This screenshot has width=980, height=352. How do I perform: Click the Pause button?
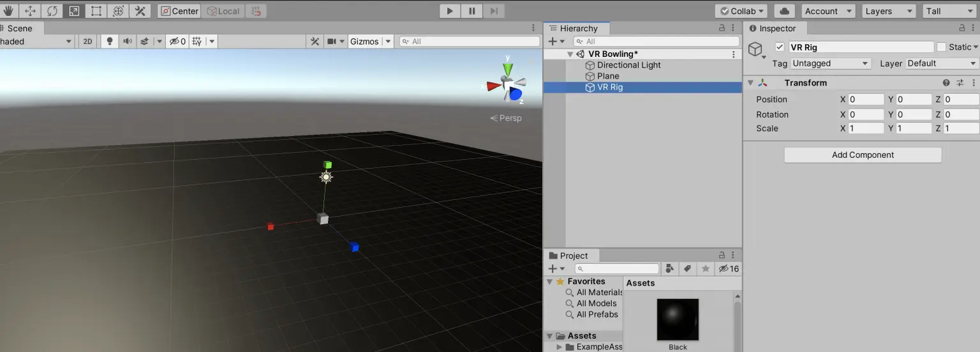472,11
